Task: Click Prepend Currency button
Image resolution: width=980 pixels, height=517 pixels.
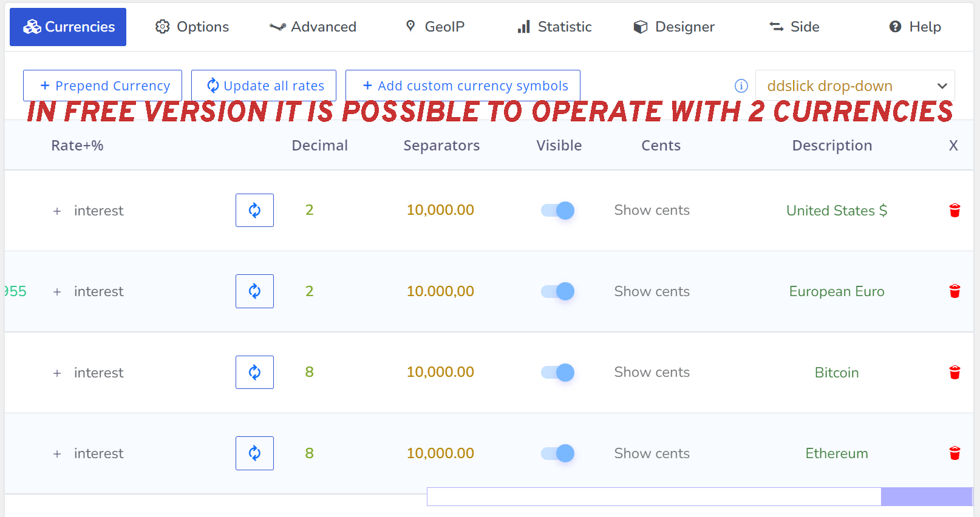Action: pos(103,86)
